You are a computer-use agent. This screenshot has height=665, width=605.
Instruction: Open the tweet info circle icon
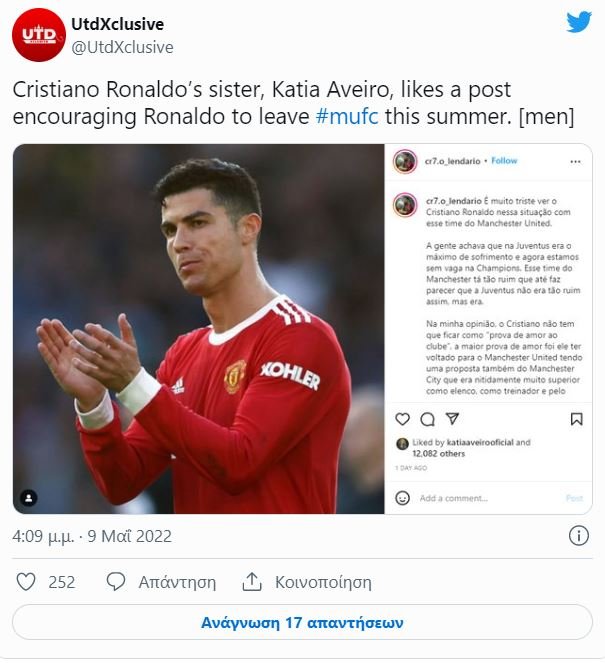point(579,536)
